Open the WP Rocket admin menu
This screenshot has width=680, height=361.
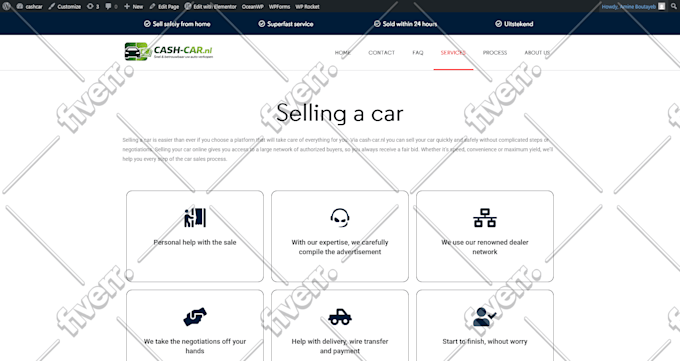click(x=307, y=7)
